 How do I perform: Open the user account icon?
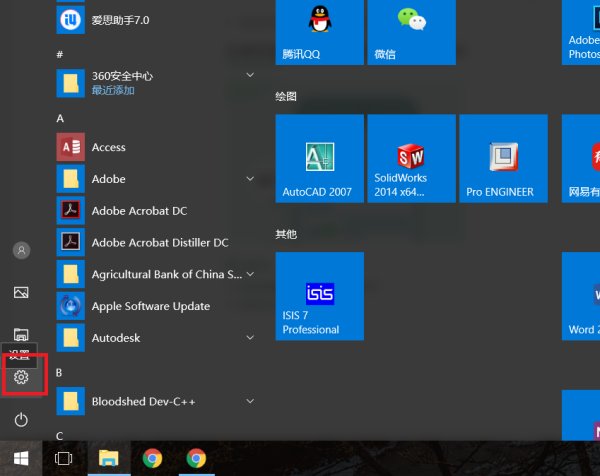click(x=21, y=249)
